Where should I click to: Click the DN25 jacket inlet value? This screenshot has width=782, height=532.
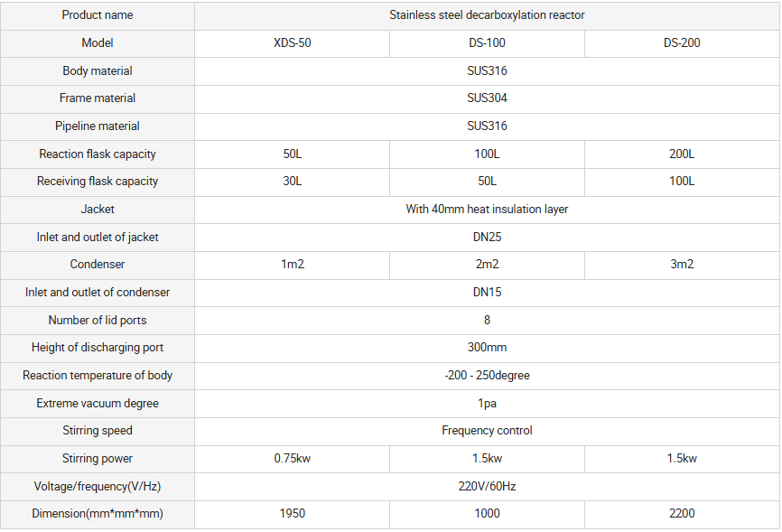pos(487,237)
